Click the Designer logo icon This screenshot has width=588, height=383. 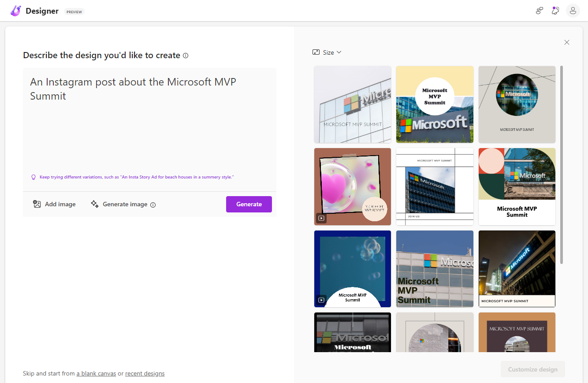[x=16, y=11]
